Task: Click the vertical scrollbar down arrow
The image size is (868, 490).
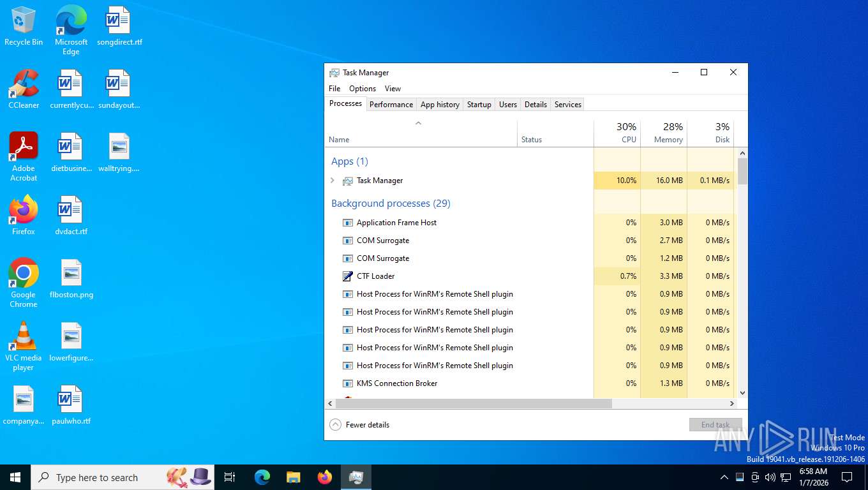Action: (742, 393)
